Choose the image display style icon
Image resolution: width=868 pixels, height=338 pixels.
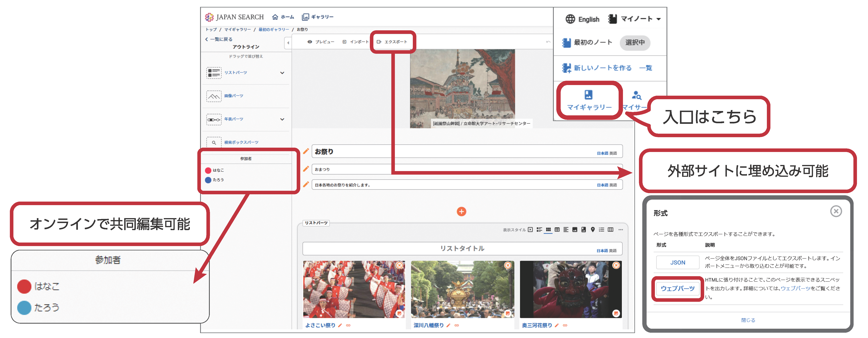point(575,230)
